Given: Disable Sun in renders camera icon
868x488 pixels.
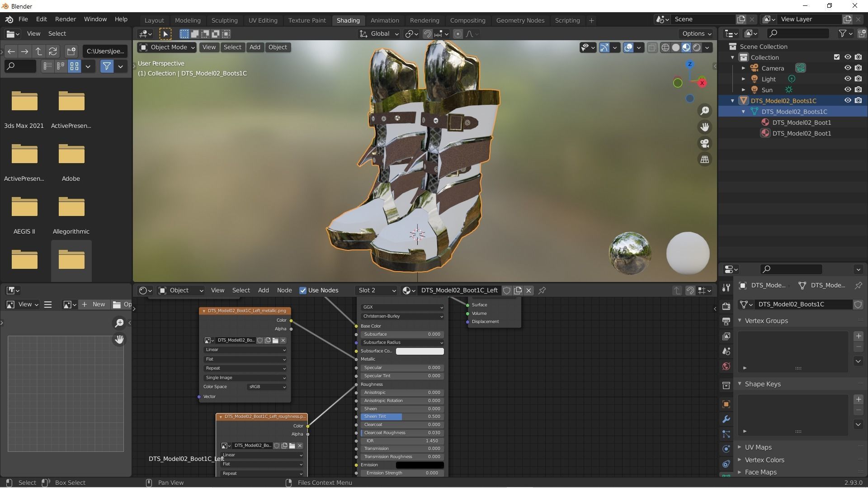Looking at the screenshot, I should point(859,90).
